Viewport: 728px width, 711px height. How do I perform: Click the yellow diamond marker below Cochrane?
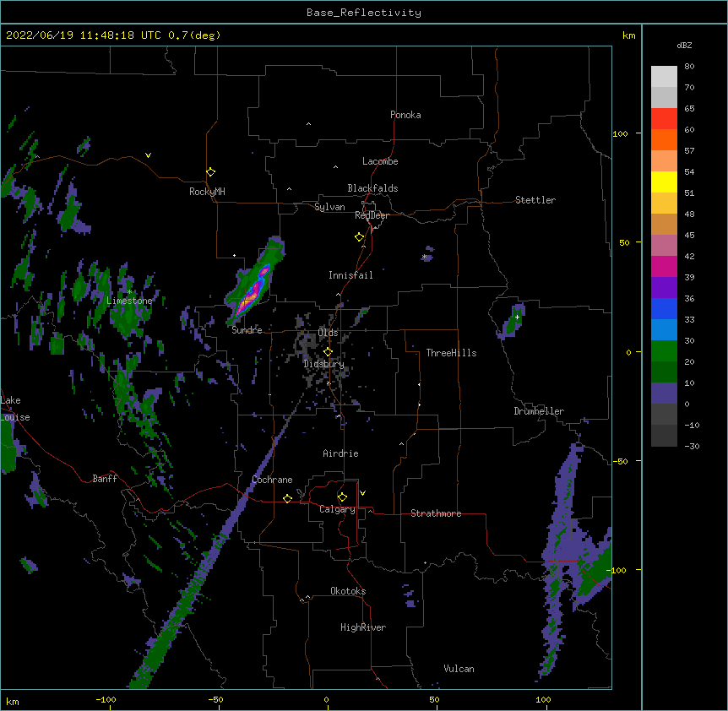click(287, 498)
